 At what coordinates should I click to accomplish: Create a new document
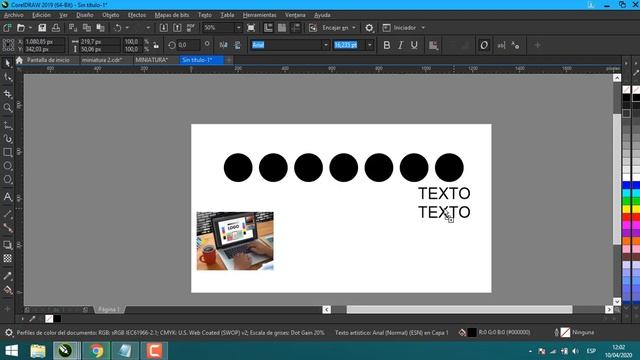click(x=7, y=28)
